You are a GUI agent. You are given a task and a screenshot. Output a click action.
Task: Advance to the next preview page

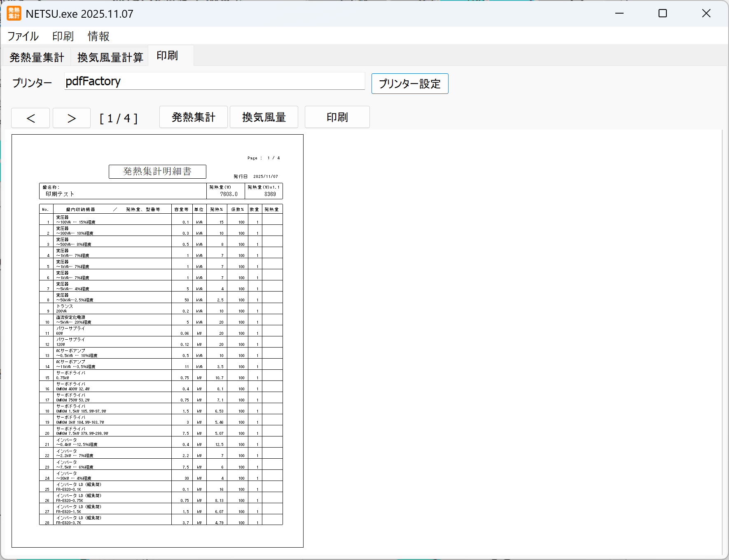click(72, 118)
